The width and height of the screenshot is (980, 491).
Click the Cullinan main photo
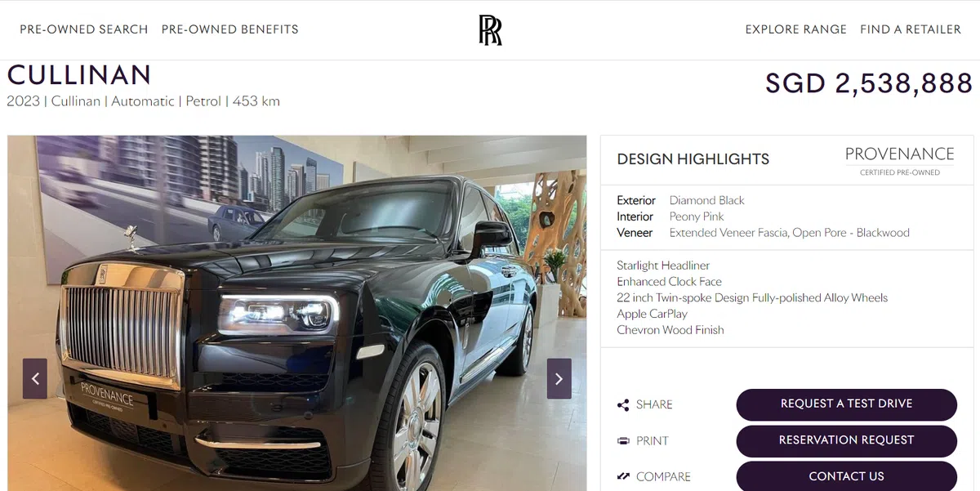[x=297, y=313]
